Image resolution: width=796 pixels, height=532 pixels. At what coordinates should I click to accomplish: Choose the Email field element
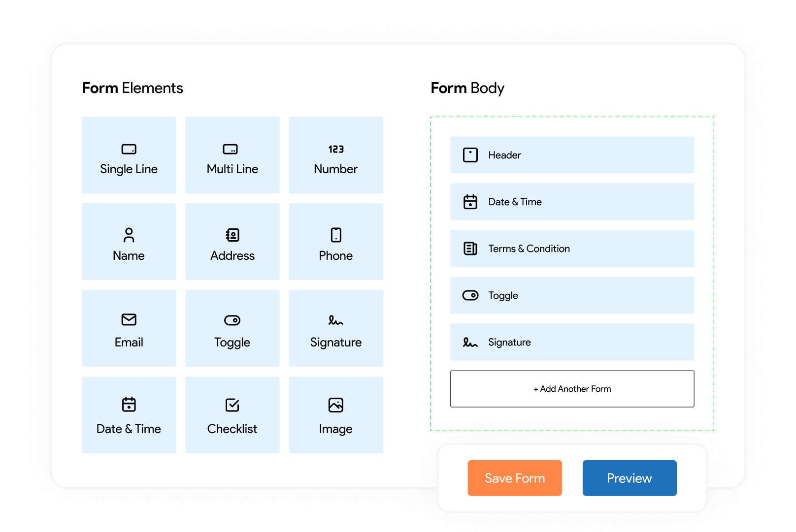point(129,328)
